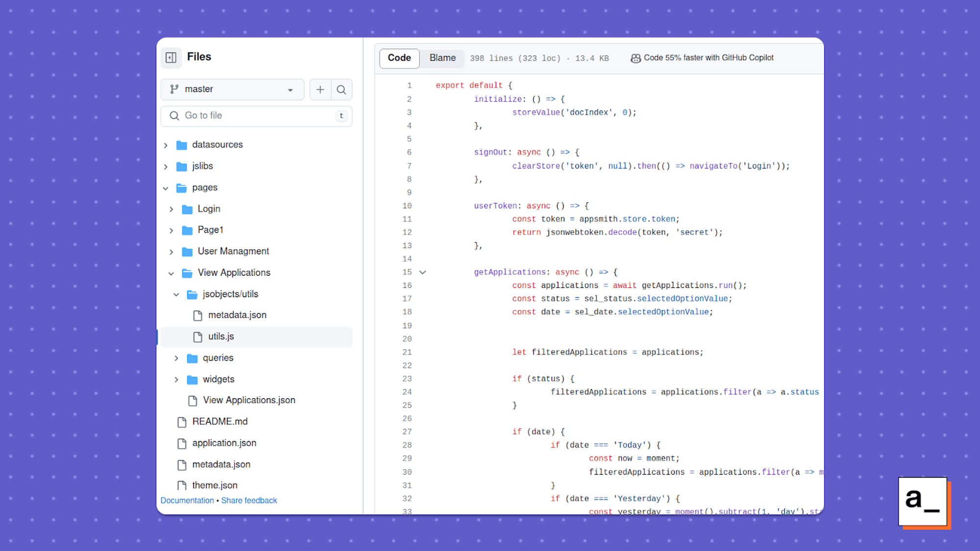The image size is (980, 551).
Task: Click the Code tab to view source
Action: (399, 57)
